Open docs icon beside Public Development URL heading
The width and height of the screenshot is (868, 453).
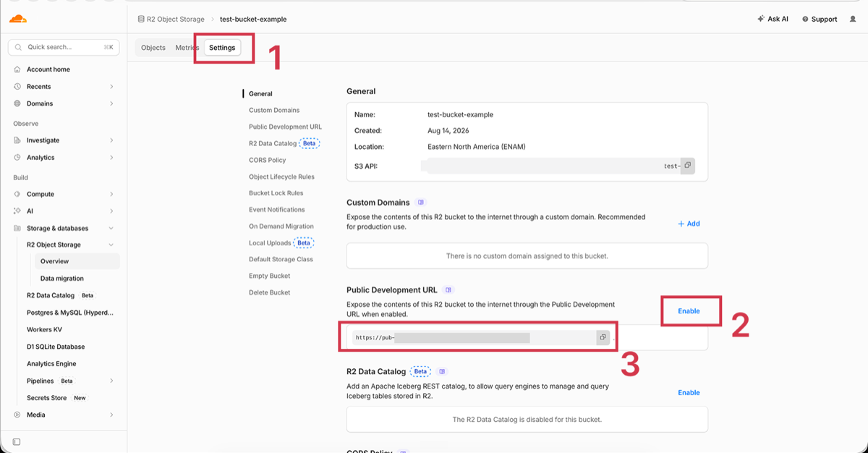click(x=448, y=290)
